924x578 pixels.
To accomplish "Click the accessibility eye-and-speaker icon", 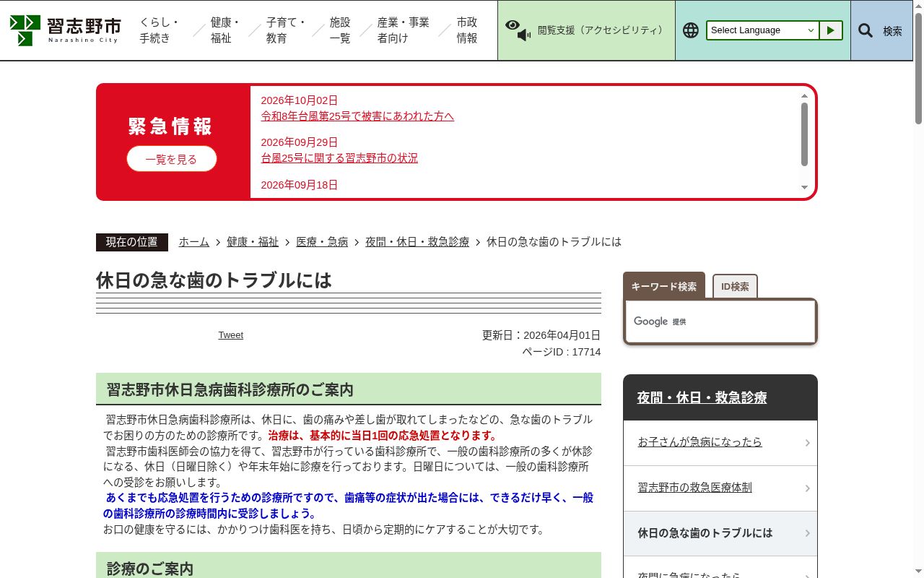I will (x=518, y=30).
